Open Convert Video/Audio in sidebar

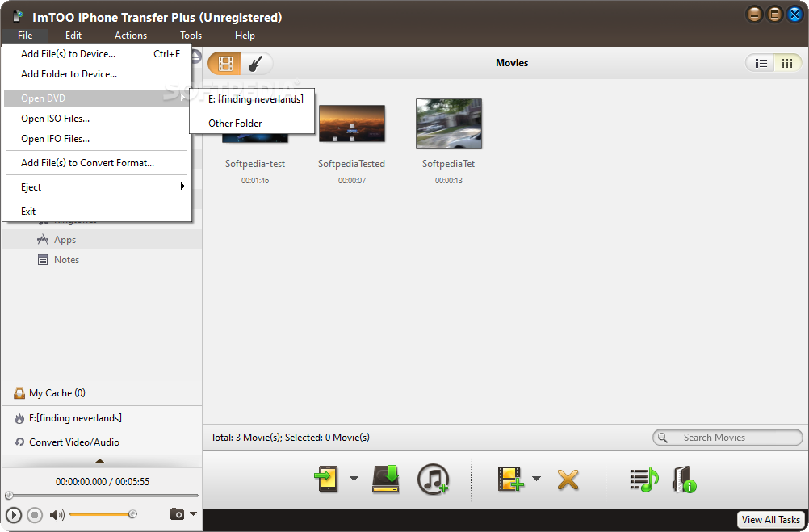point(101,442)
